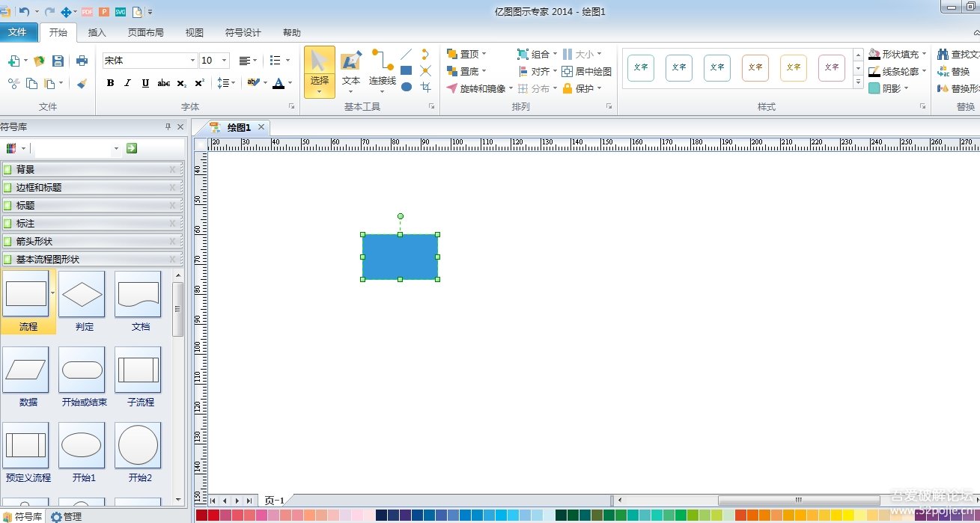Copy selection with the copy icon
Viewport: 980px width, 523px height.
[x=31, y=83]
